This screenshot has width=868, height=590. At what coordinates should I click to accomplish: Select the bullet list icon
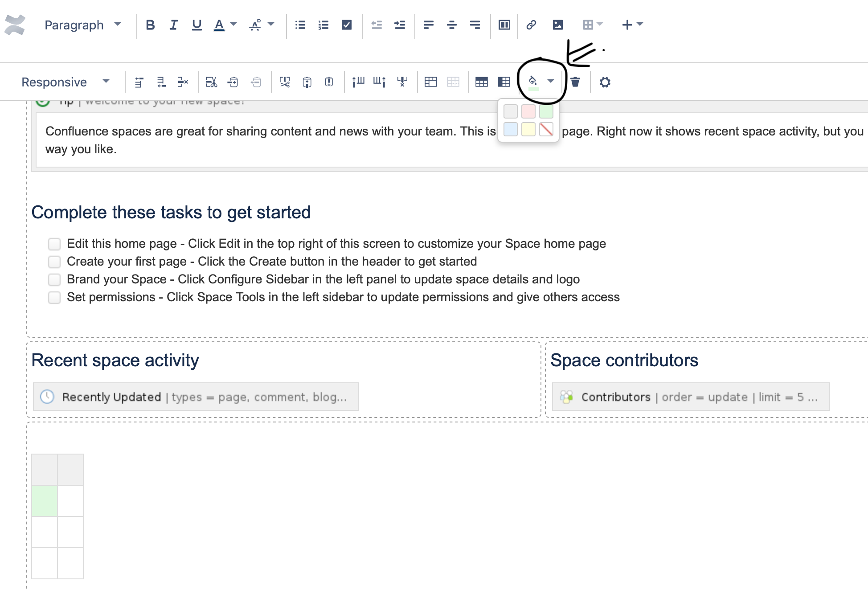(300, 25)
